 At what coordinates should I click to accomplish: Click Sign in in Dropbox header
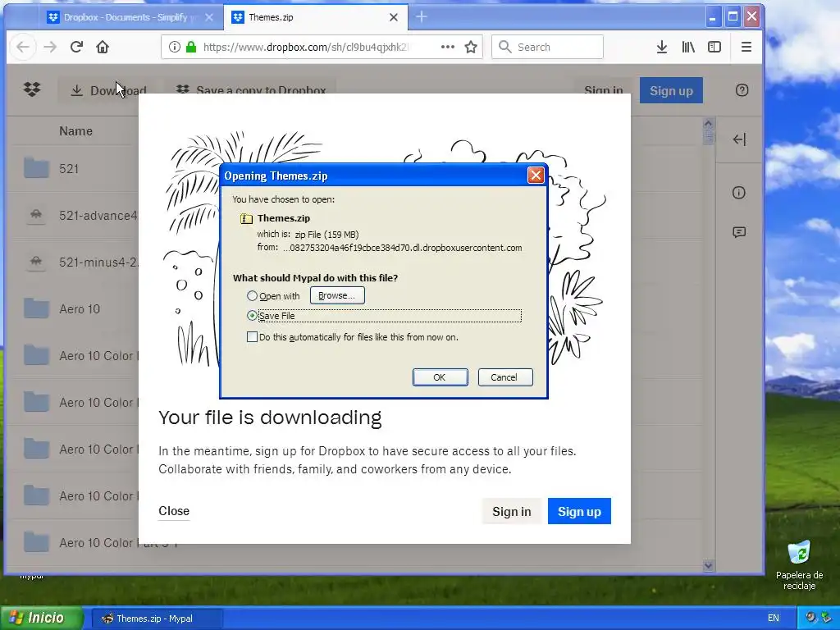pyautogui.click(x=603, y=89)
